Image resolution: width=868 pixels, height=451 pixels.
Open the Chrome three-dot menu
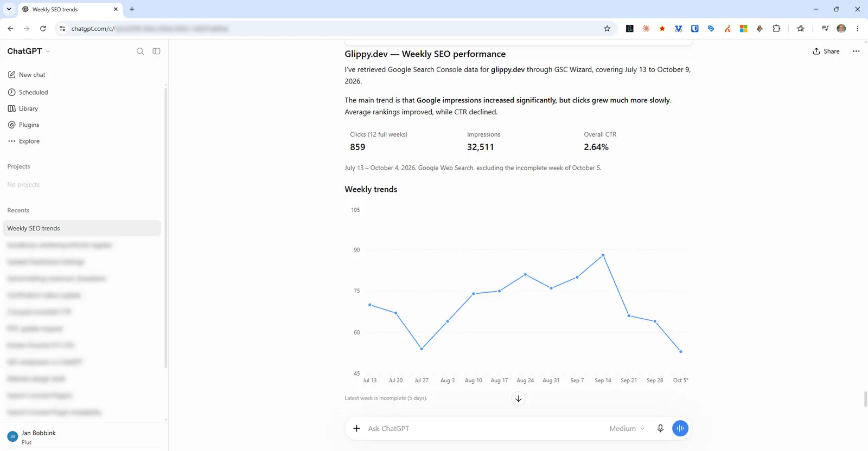click(858, 29)
